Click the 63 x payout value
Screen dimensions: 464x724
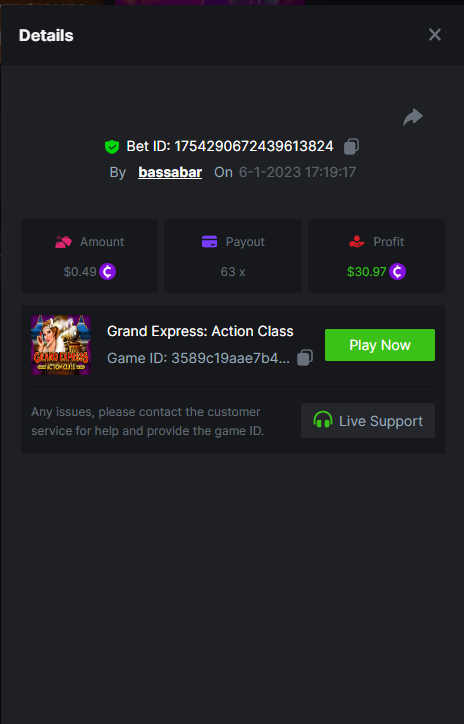point(233,272)
